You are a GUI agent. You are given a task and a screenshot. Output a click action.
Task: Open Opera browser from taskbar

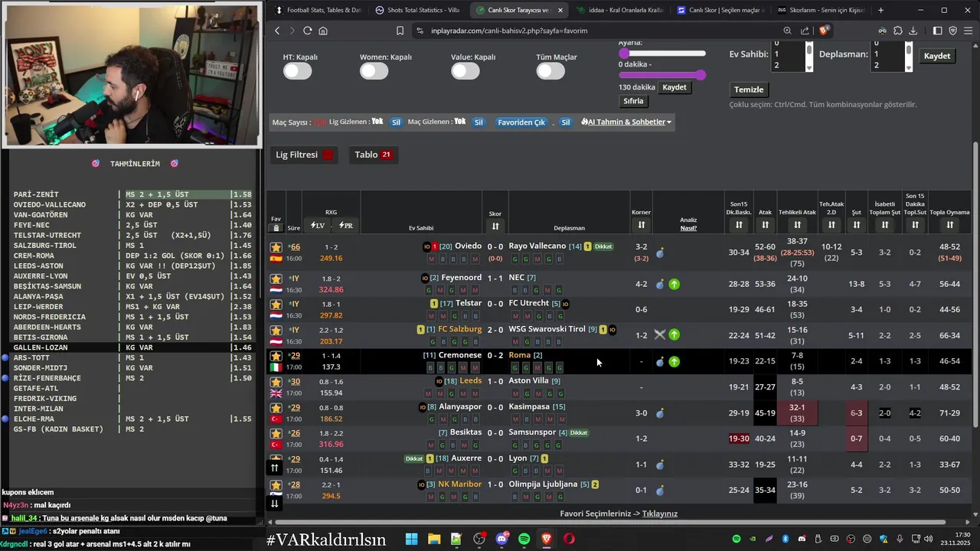pos(569,539)
